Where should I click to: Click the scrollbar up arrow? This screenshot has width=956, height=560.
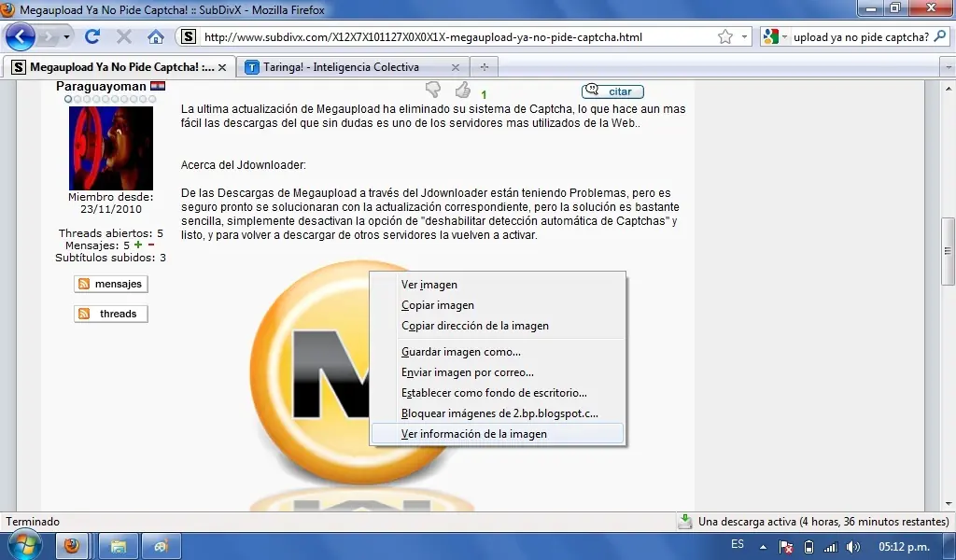pos(949,89)
